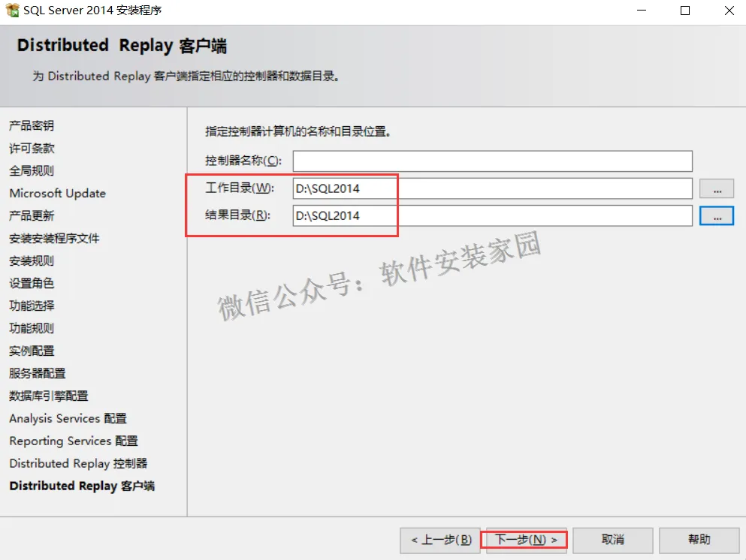Select 安装规则 step in sidebar
The image size is (746, 560).
[32, 261]
